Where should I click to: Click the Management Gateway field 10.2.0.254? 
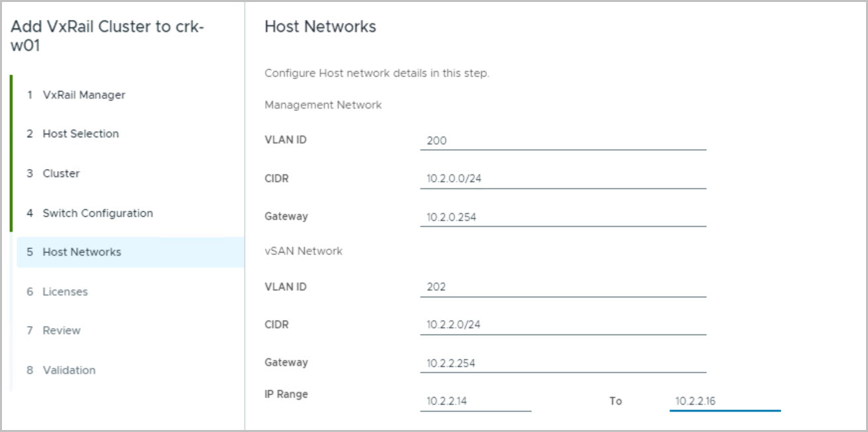(x=563, y=217)
